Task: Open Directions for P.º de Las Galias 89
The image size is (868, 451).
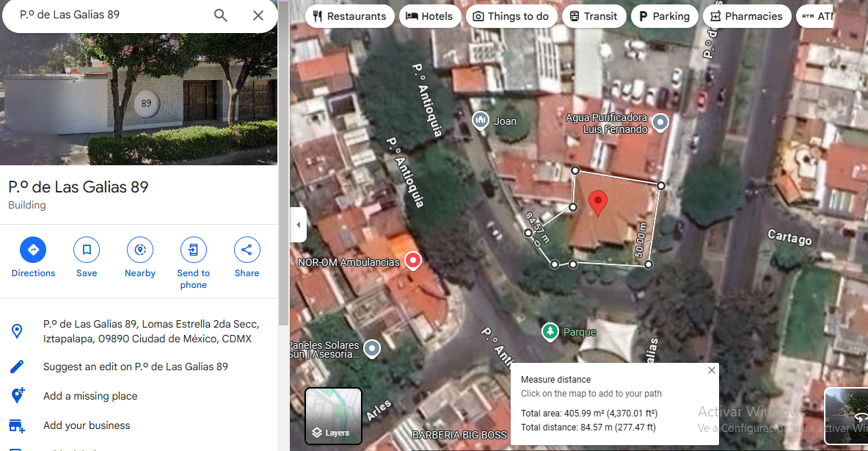Action: pyautogui.click(x=33, y=257)
